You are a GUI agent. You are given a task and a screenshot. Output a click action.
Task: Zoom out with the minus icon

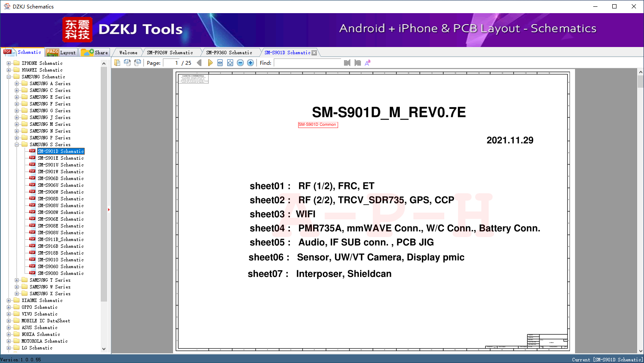[240, 63]
